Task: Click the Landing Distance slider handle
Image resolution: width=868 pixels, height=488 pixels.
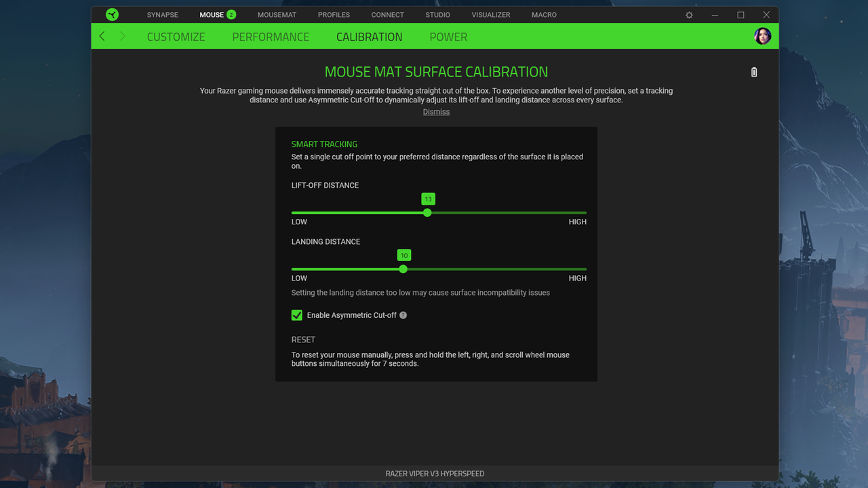Action: pos(403,269)
